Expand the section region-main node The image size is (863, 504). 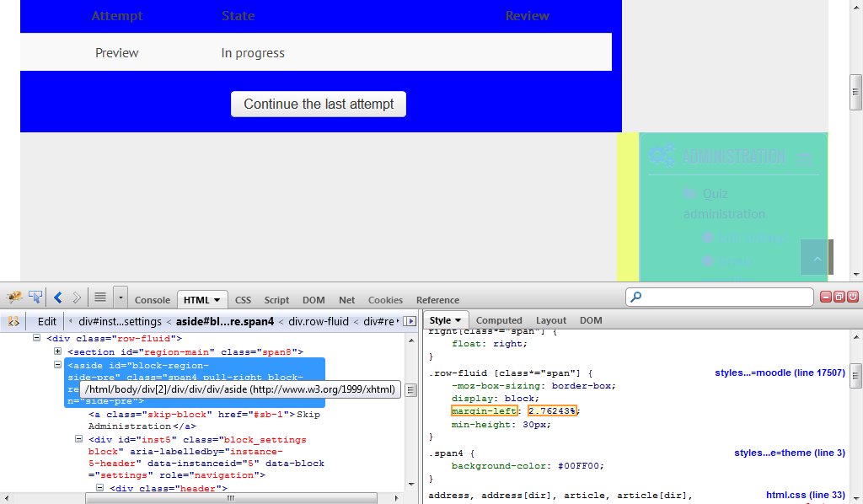(57, 351)
